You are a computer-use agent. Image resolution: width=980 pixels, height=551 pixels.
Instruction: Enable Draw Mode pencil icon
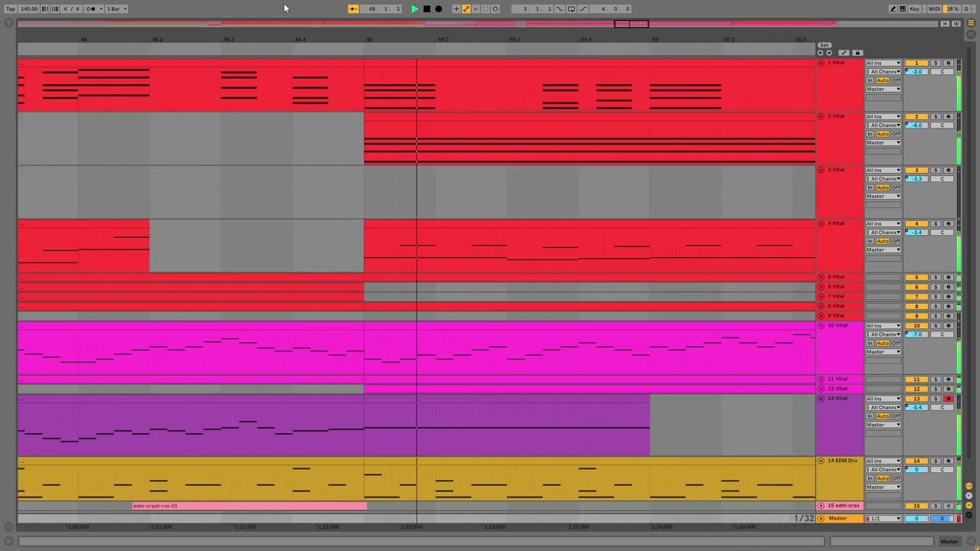[893, 9]
